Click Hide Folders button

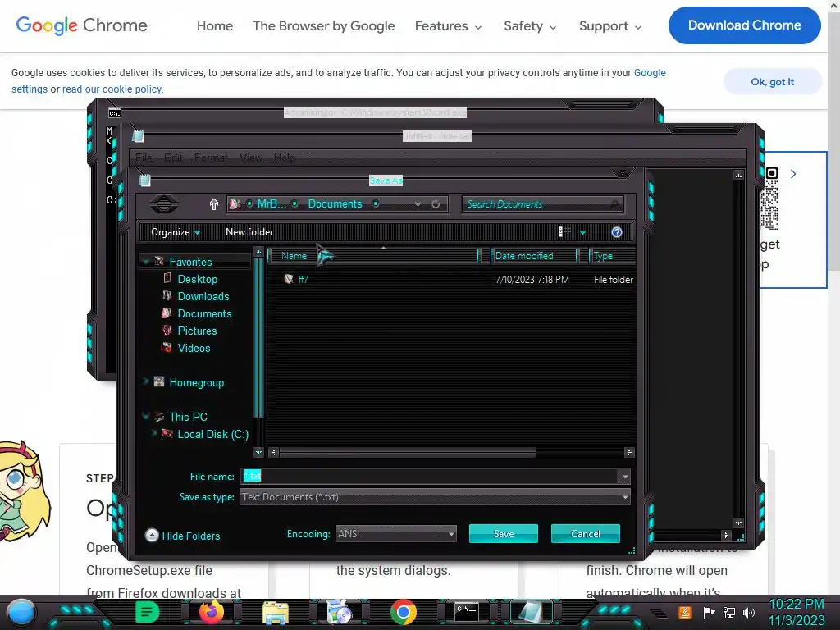[183, 536]
